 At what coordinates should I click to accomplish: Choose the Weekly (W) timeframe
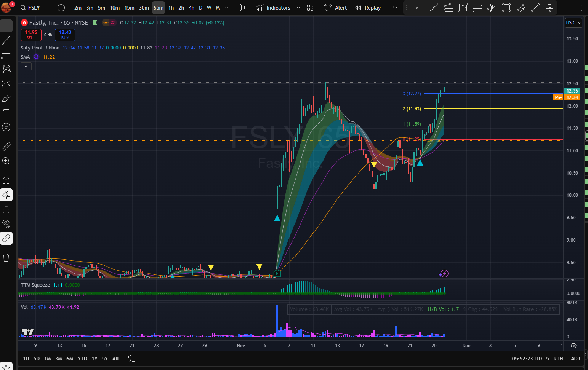[x=209, y=8]
